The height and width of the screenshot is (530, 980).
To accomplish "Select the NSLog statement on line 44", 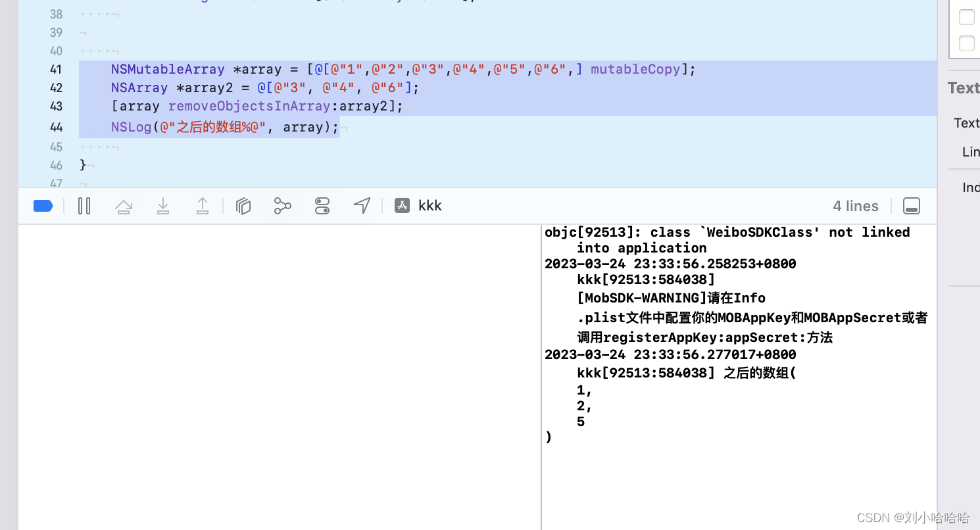I will pos(224,127).
